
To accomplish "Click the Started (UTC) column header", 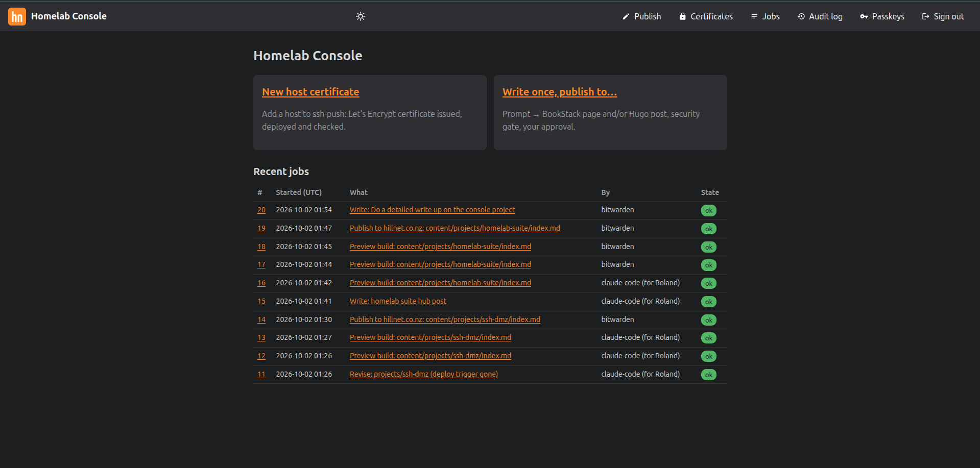I will 299,192.
